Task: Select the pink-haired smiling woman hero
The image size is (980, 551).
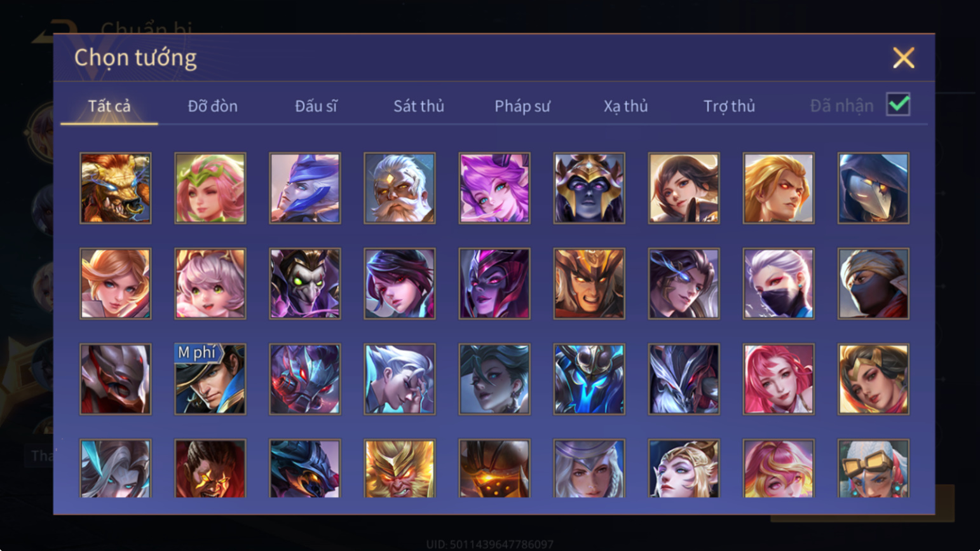Action: coord(779,379)
